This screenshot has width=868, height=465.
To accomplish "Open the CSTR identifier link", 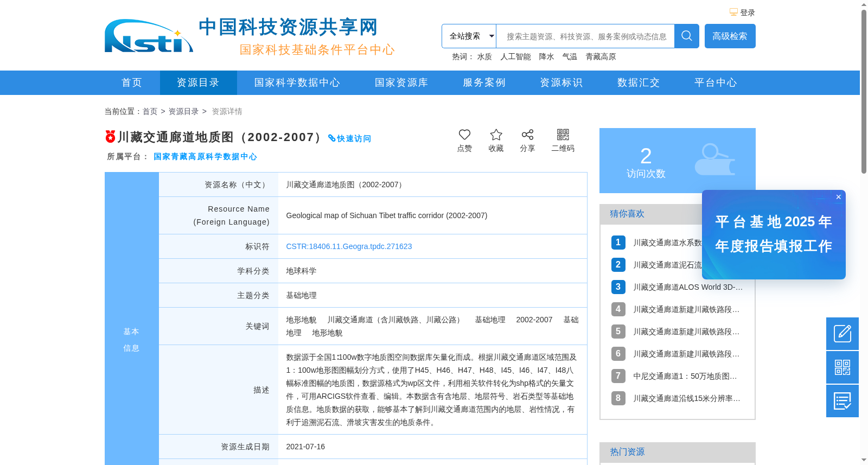I will [349, 246].
